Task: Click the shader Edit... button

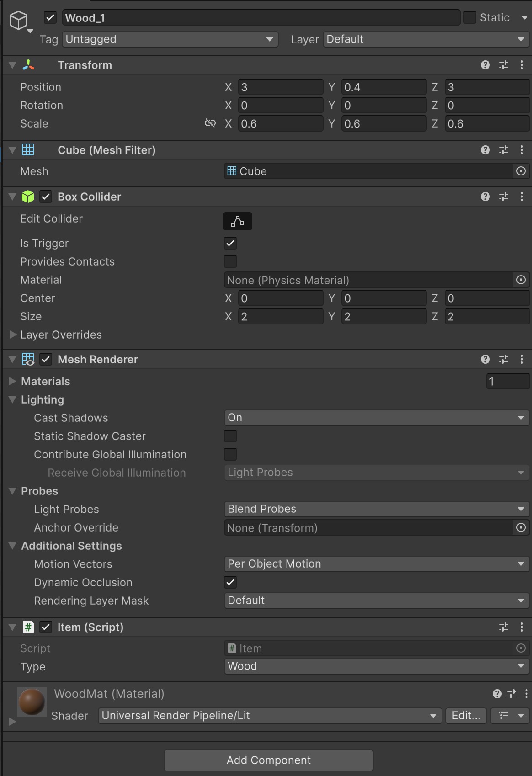Action: 466,716
